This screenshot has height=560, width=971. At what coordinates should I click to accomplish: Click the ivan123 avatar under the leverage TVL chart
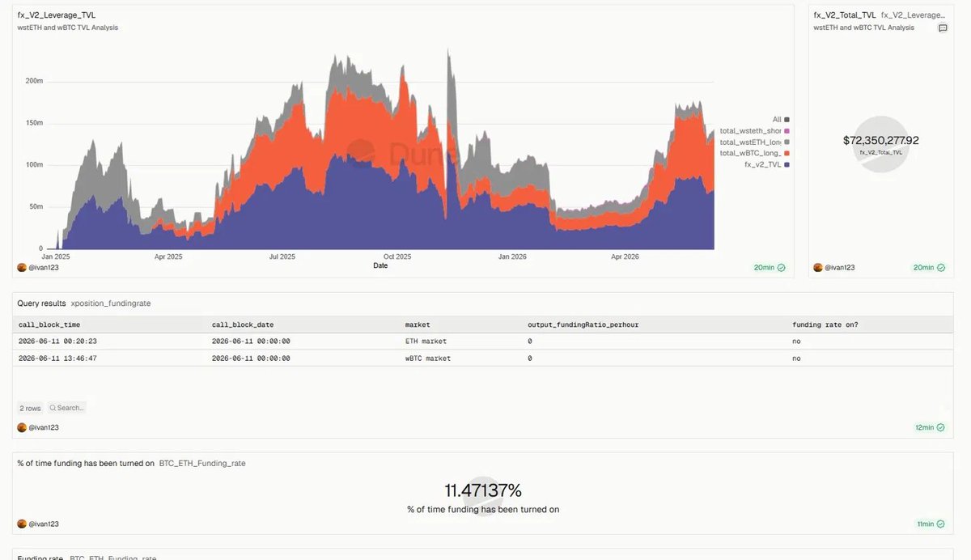pyautogui.click(x=22, y=267)
